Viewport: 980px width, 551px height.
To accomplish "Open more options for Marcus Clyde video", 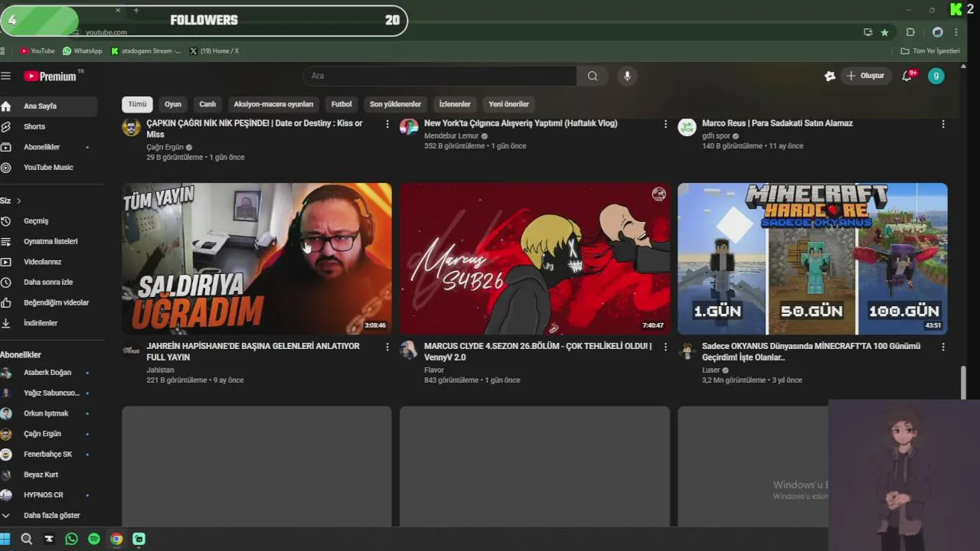I will [665, 347].
